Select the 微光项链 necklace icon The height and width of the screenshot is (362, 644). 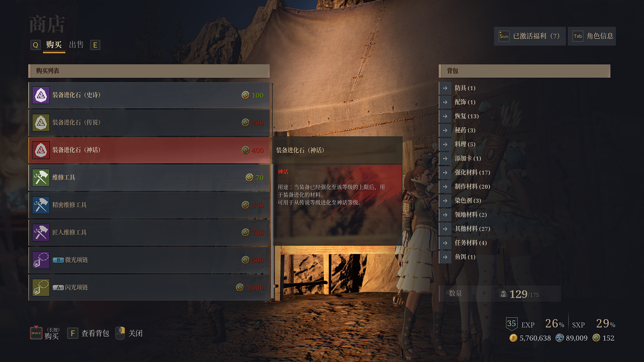[x=41, y=260]
